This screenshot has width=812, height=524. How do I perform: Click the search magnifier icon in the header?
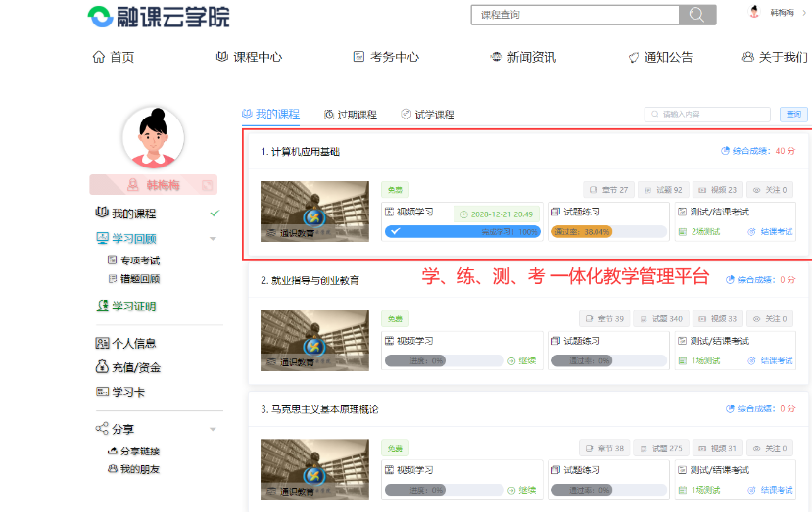click(x=696, y=15)
